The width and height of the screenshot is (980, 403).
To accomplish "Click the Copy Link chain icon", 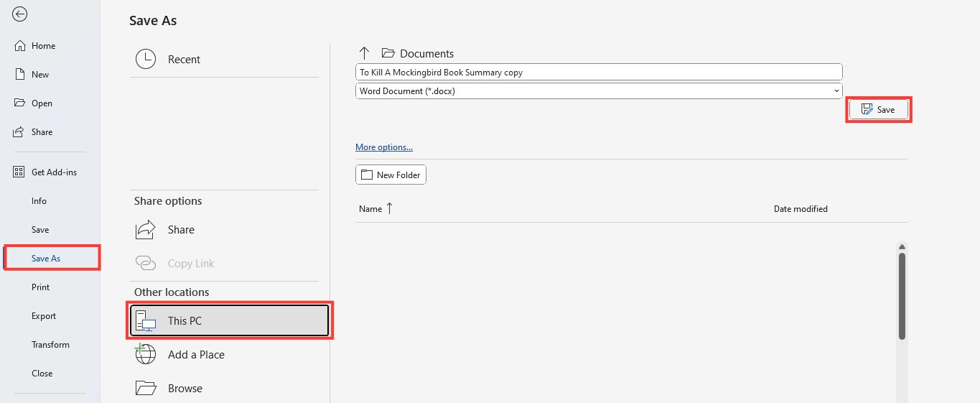I will (x=146, y=264).
